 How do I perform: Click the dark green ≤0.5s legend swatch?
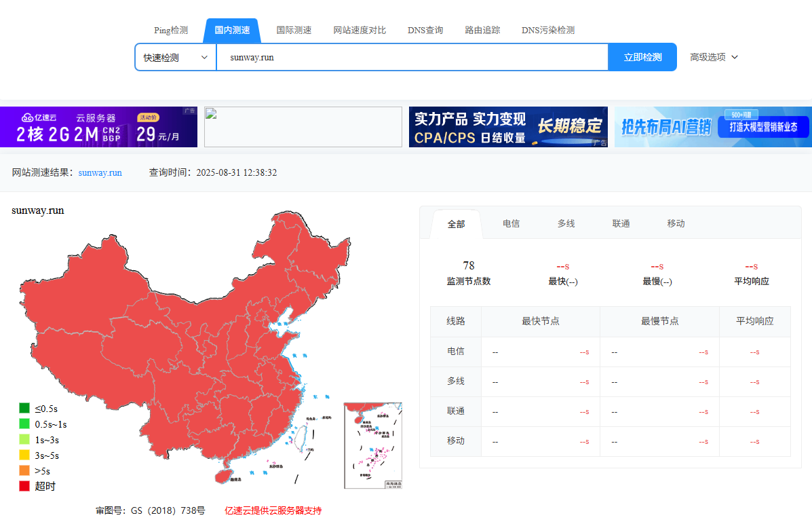click(24, 409)
